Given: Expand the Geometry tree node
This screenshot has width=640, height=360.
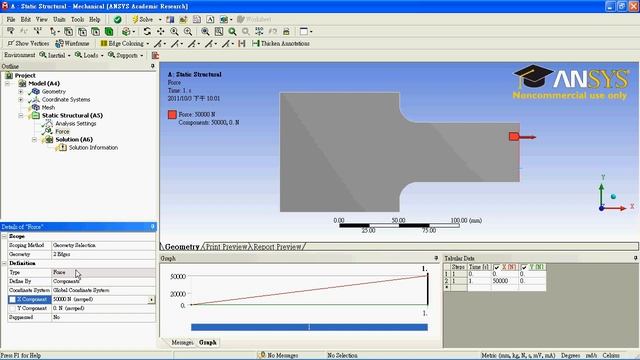Looking at the screenshot, I should click(x=20, y=91).
